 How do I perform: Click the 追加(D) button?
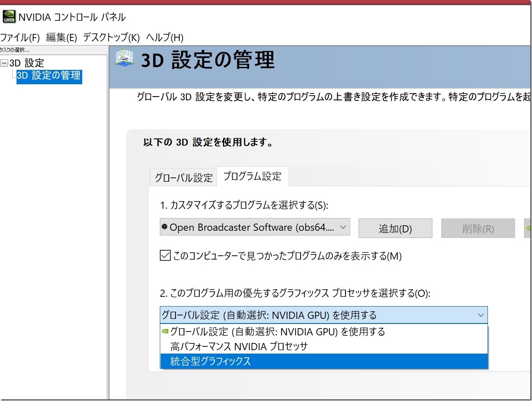click(395, 229)
